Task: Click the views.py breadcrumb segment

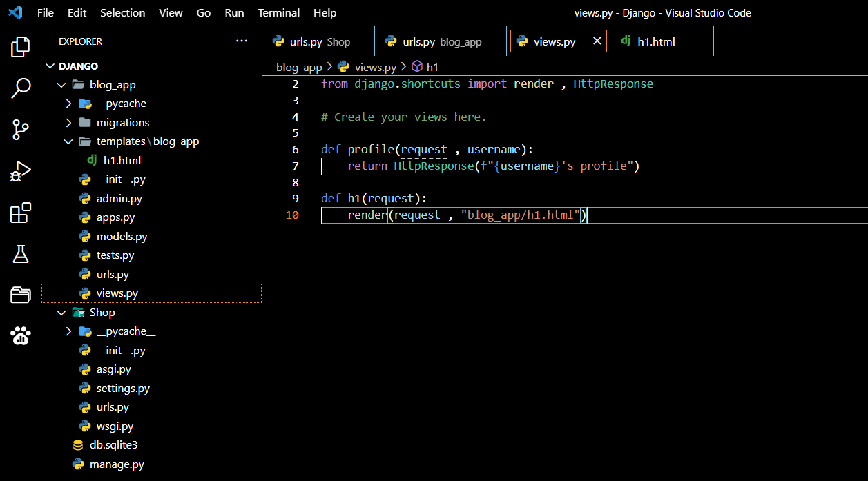Action: 375,67
